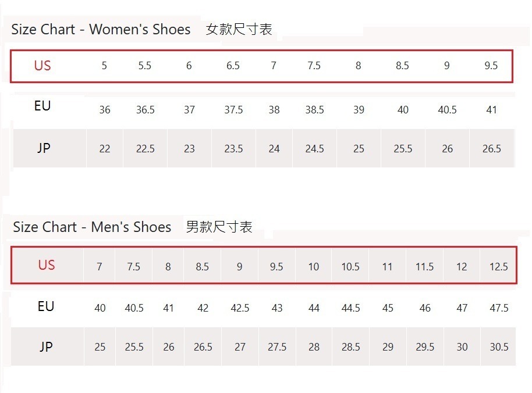Click women's EU size 37.5
The image size is (532, 393).
coord(233,110)
